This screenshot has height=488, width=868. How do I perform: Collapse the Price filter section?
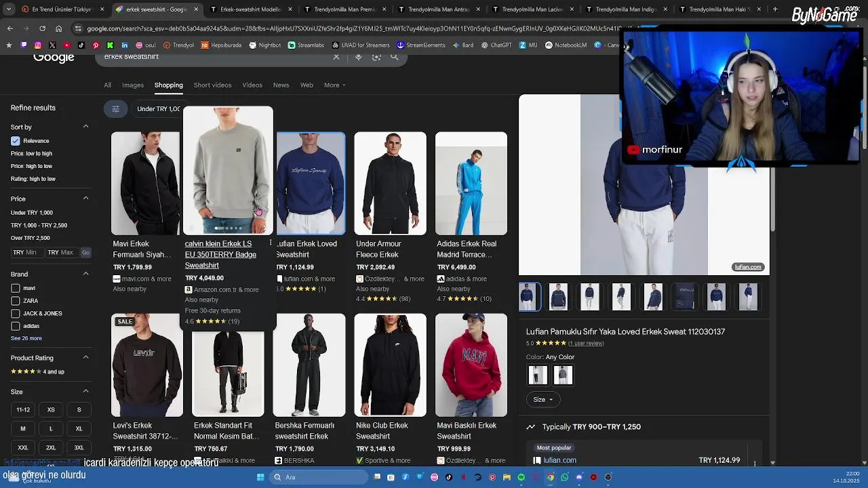coord(85,199)
